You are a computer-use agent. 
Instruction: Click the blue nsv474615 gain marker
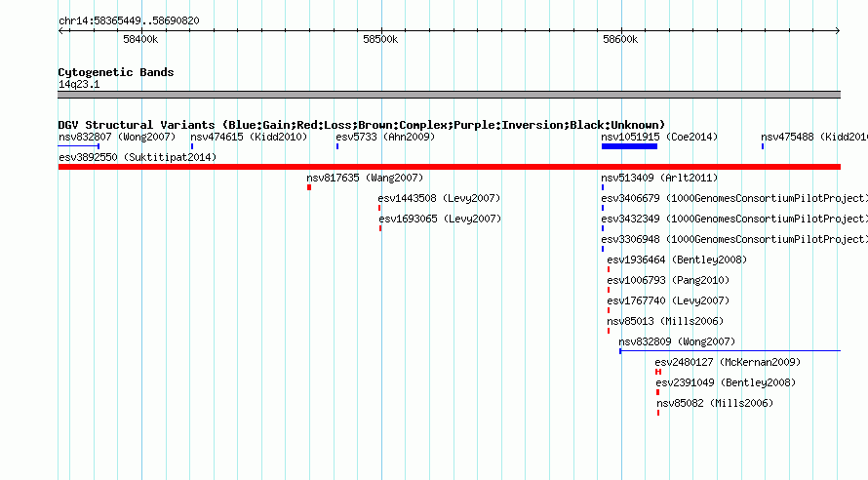click(x=192, y=146)
